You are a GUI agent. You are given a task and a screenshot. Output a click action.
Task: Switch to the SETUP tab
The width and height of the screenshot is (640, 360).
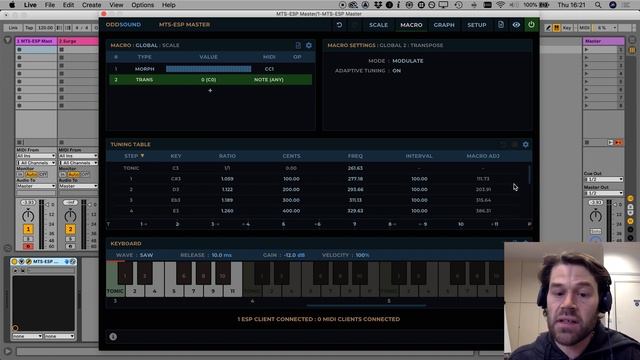pos(476,25)
